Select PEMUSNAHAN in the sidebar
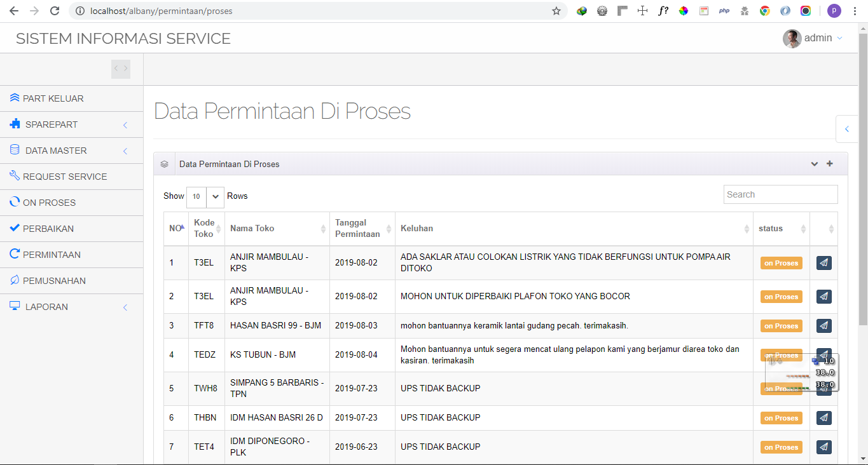 54,281
